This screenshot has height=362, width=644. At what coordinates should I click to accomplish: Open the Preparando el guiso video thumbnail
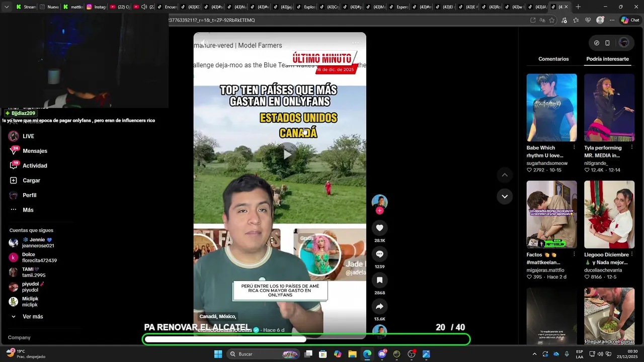click(x=609, y=316)
